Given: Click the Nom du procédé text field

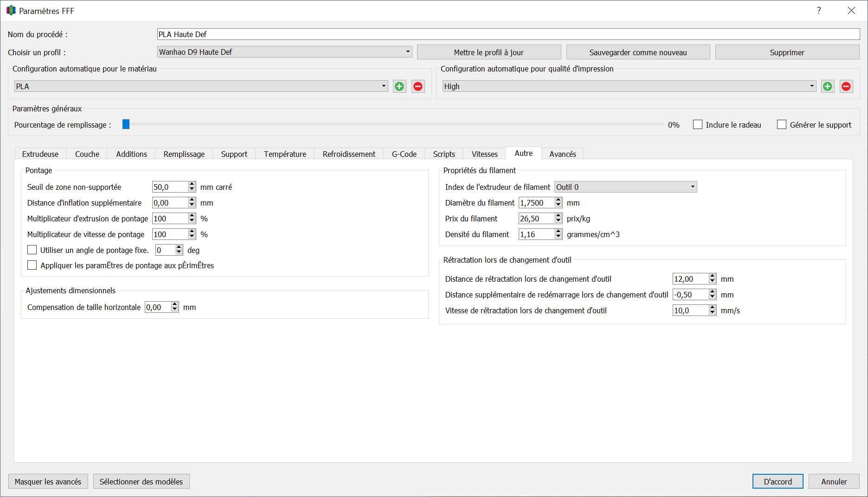Looking at the screenshot, I should click(x=508, y=34).
